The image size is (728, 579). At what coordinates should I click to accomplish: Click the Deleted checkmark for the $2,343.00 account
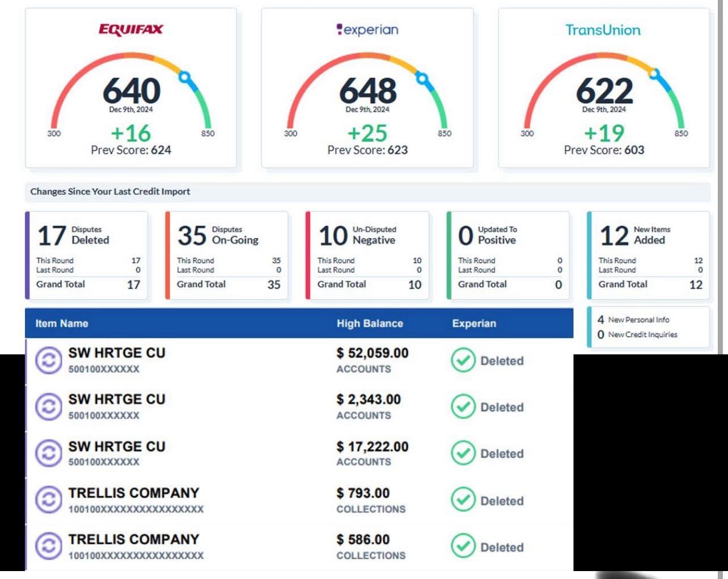(463, 407)
